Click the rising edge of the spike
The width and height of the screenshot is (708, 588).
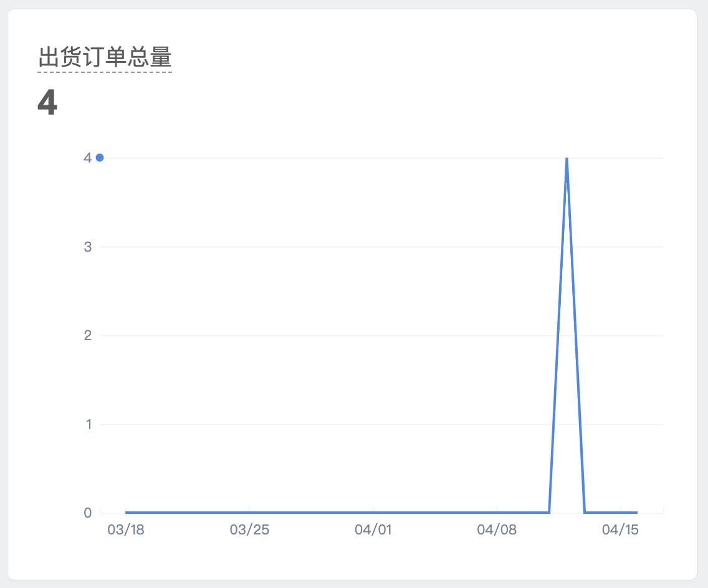[x=558, y=335]
